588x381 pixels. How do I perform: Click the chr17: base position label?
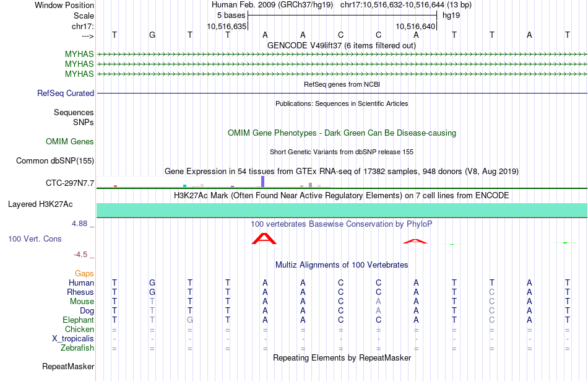pyautogui.click(x=82, y=26)
